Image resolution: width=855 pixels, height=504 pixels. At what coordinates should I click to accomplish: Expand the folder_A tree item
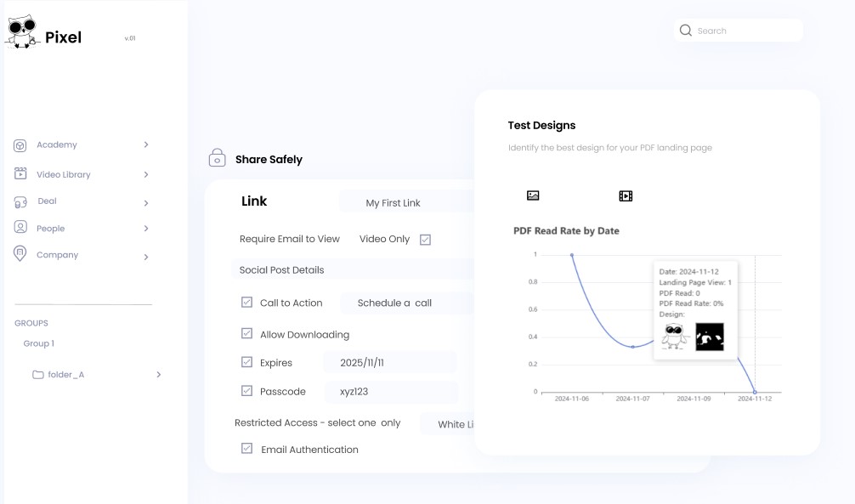tap(158, 375)
